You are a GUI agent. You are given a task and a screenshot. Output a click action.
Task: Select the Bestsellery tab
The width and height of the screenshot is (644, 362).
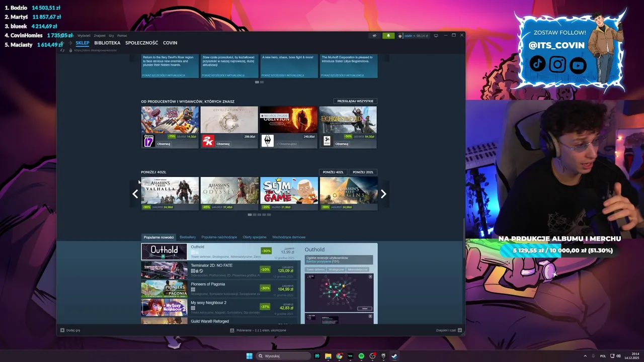click(x=188, y=237)
